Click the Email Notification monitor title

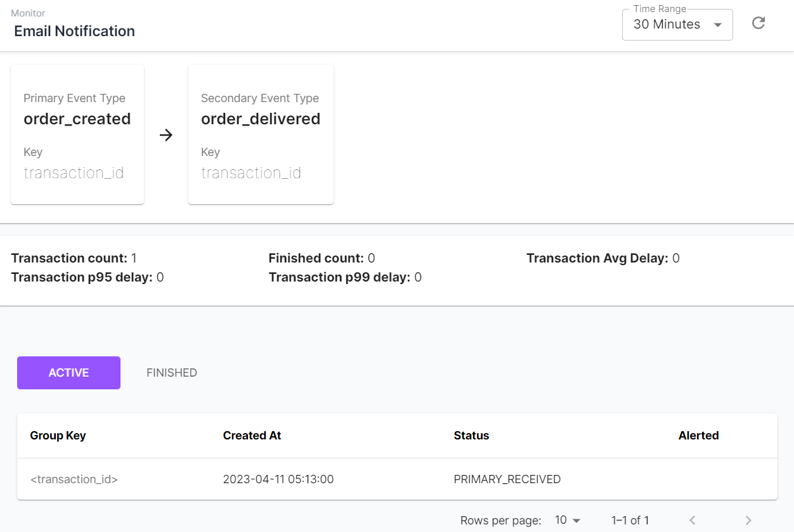[74, 31]
